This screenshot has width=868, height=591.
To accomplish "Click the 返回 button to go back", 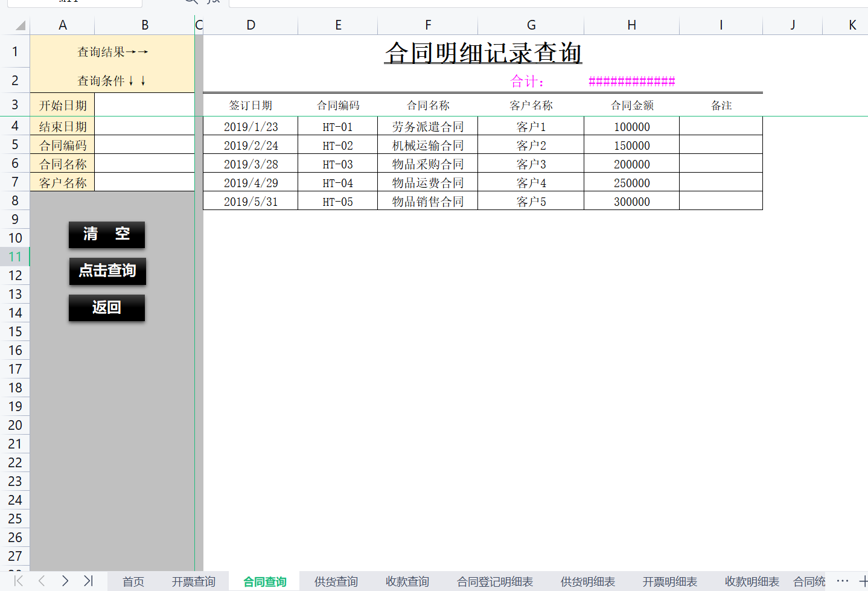I will [107, 308].
